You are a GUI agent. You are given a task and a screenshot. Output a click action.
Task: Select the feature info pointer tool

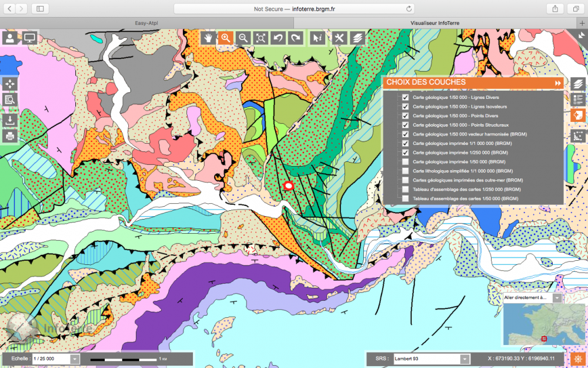click(x=317, y=38)
